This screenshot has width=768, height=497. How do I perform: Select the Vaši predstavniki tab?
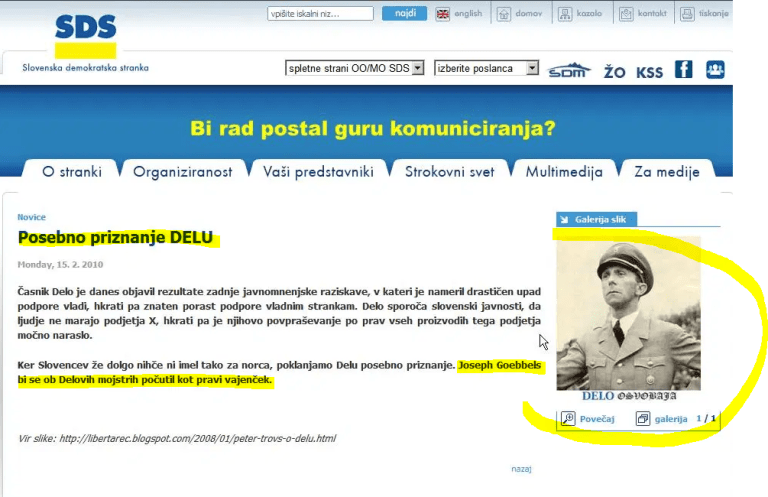(318, 172)
